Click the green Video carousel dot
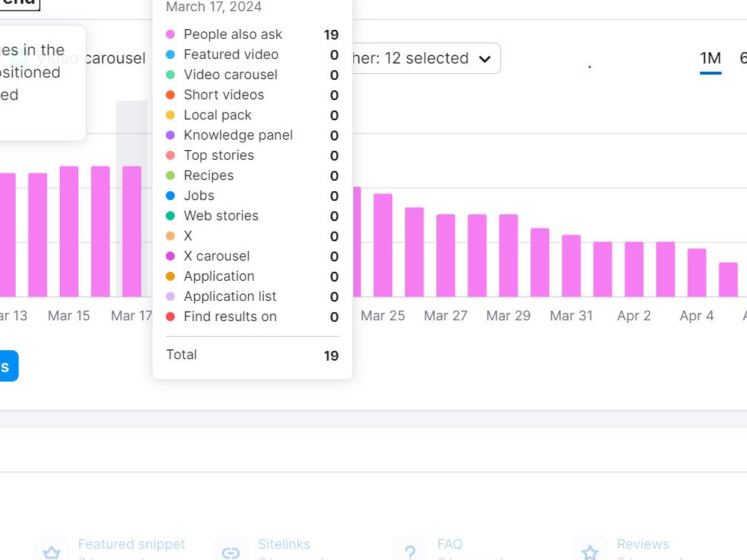Image resolution: width=747 pixels, height=560 pixels. point(170,75)
